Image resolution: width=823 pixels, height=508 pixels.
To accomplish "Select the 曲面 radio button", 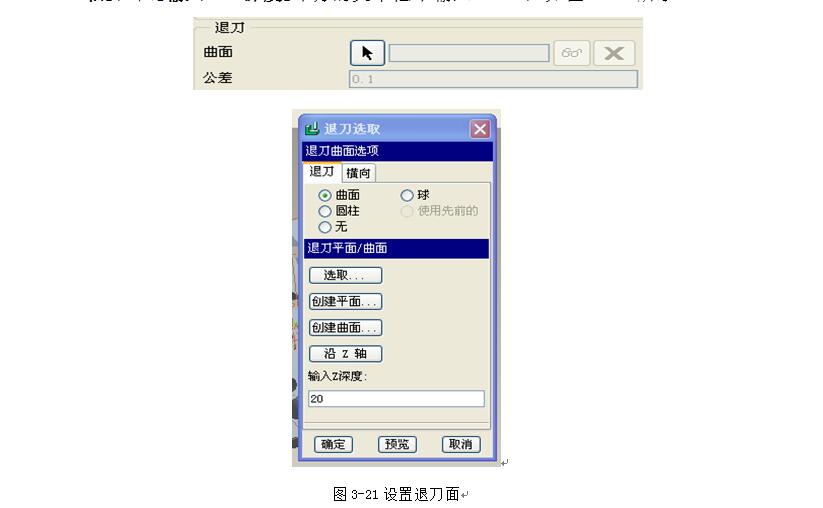I will click(x=325, y=195).
